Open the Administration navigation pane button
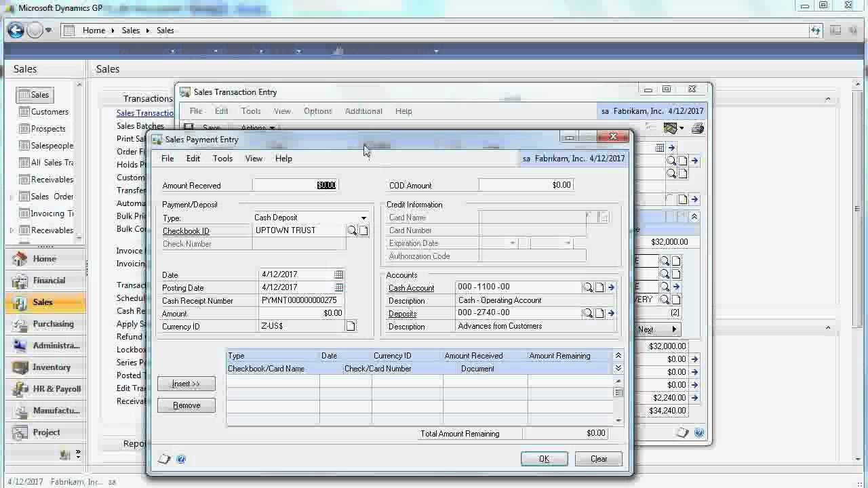This screenshot has height=488, width=868. [x=45, y=346]
